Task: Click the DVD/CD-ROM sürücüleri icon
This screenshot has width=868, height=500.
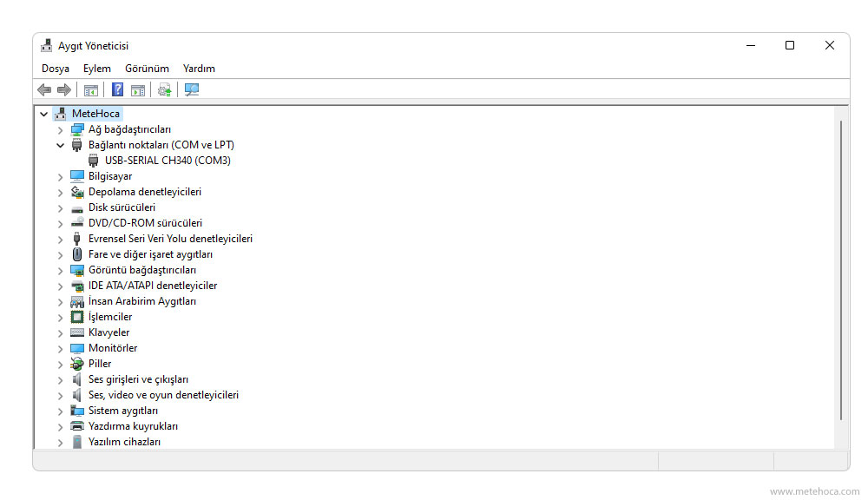Action: tap(77, 223)
